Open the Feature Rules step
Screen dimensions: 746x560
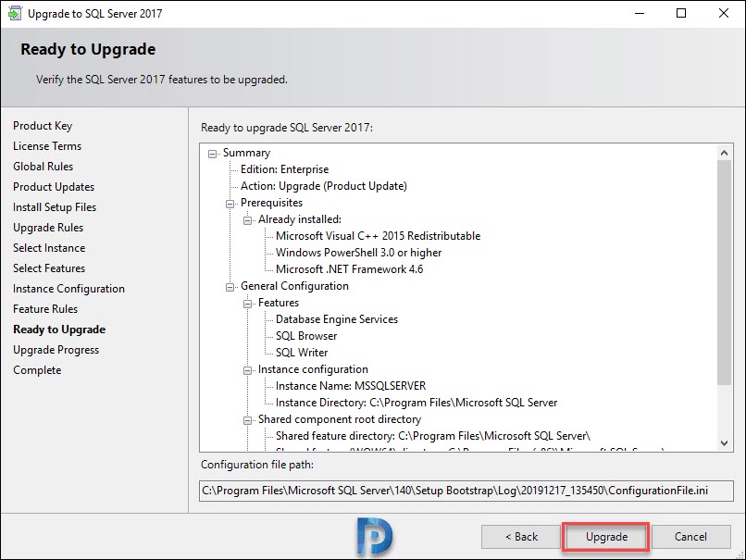[x=45, y=309]
